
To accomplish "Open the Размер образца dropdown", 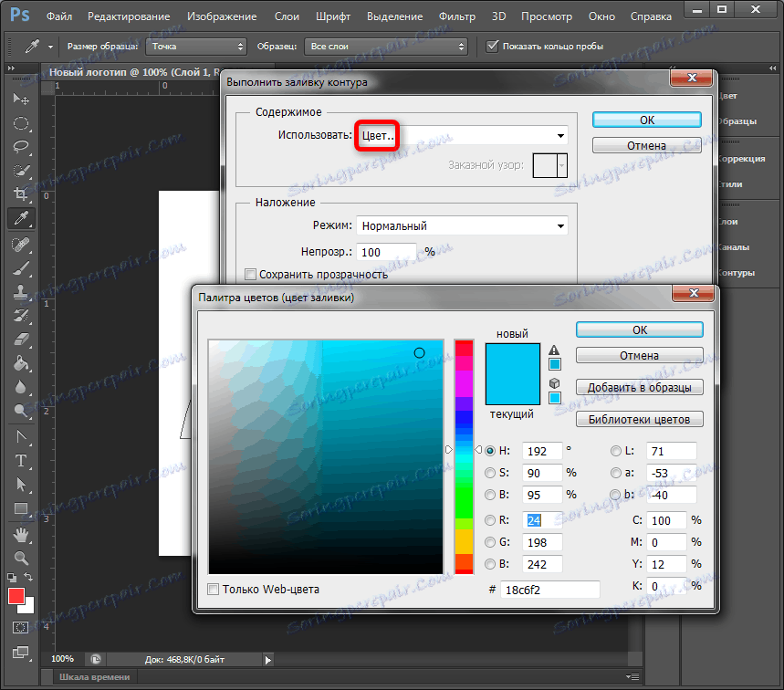I will click(x=195, y=46).
